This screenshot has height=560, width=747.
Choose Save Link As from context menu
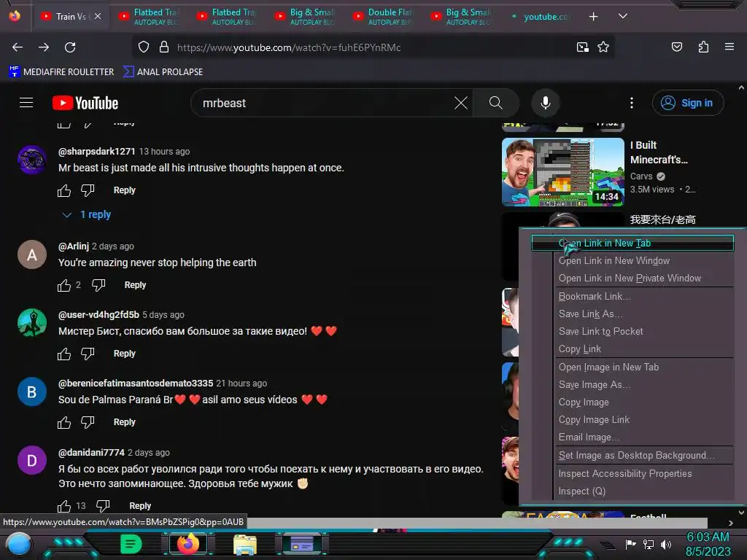632,314
